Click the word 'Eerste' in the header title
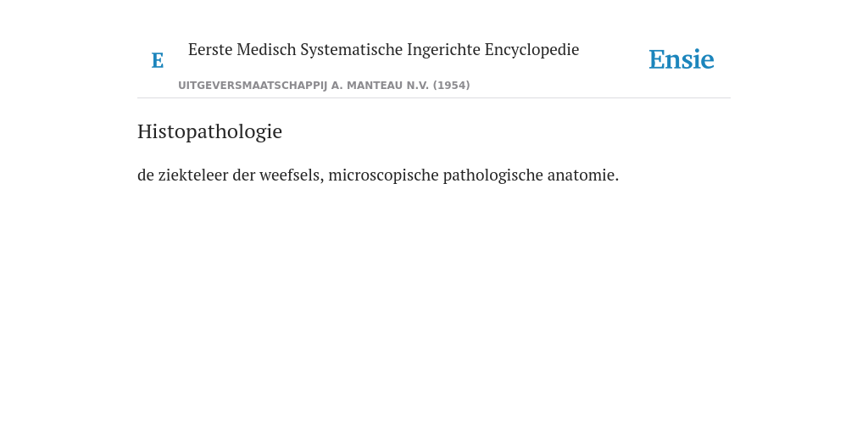This screenshot has height=434, width=868. 210,49
